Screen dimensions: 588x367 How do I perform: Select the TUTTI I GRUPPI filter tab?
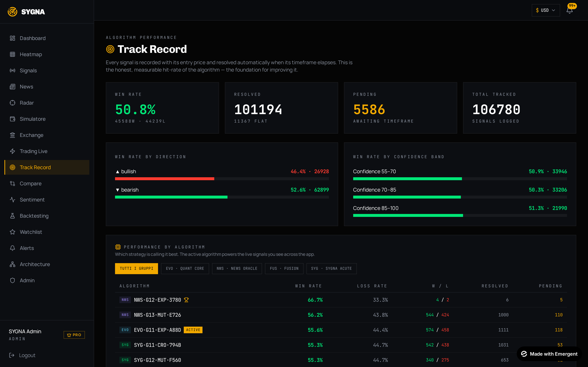(x=136, y=268)
